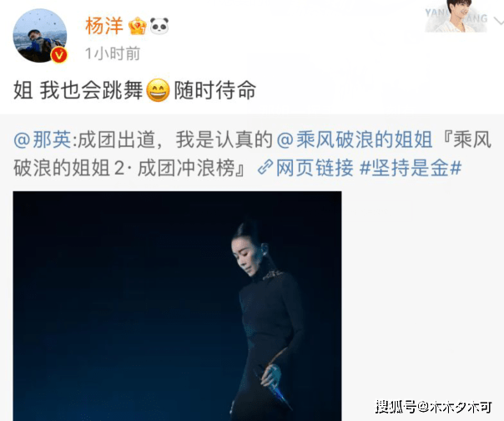Screen dimensions: 504x421
Task: Follow the 网页链接 hyperlink
Action: point(315,168)
